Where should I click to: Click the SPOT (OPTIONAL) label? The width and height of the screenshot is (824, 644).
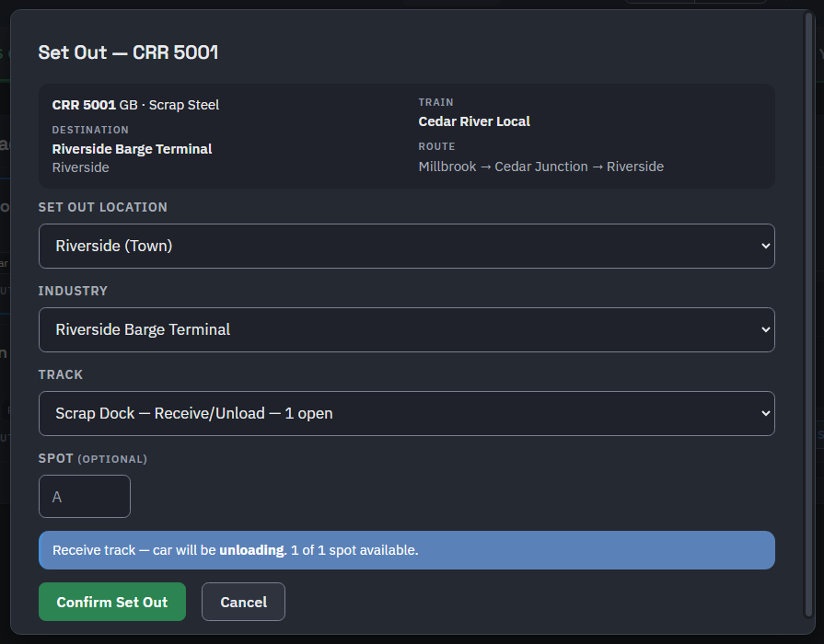[x=92, y=458]
